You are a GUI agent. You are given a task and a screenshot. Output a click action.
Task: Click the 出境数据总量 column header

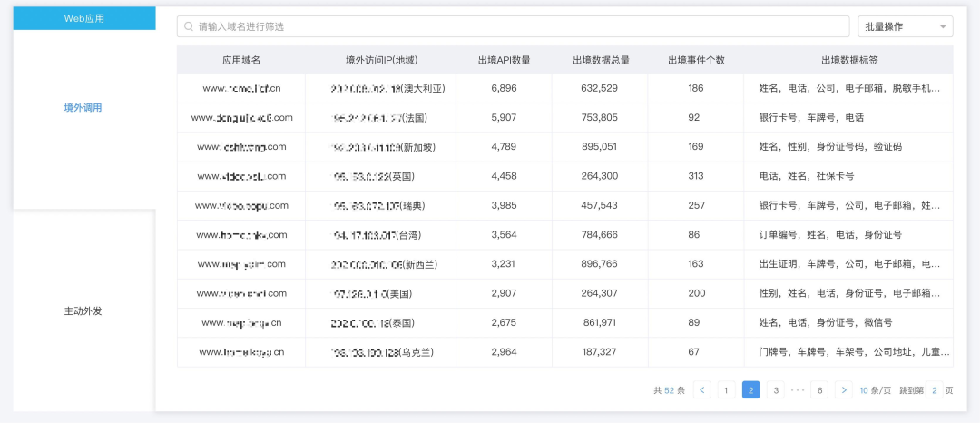[600, 61]
